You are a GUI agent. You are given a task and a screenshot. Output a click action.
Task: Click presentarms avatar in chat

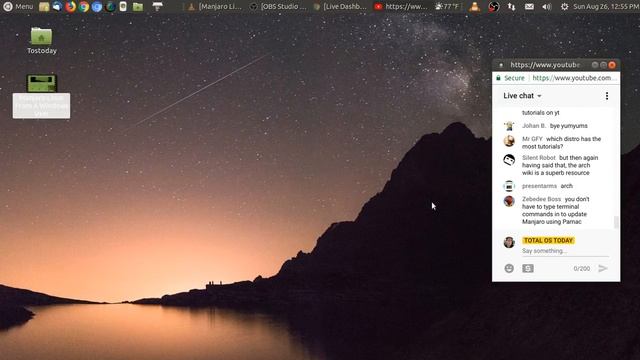click(509, 186)
